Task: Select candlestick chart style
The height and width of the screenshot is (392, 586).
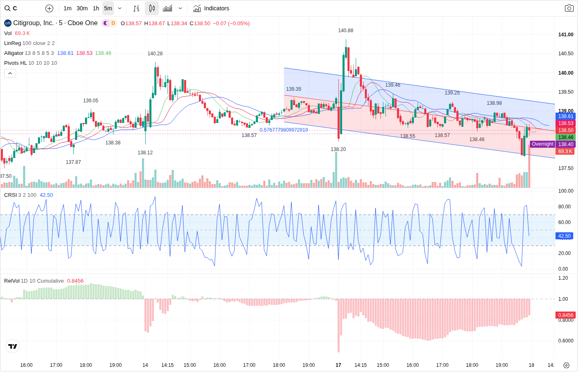Action: pos(152,8)
